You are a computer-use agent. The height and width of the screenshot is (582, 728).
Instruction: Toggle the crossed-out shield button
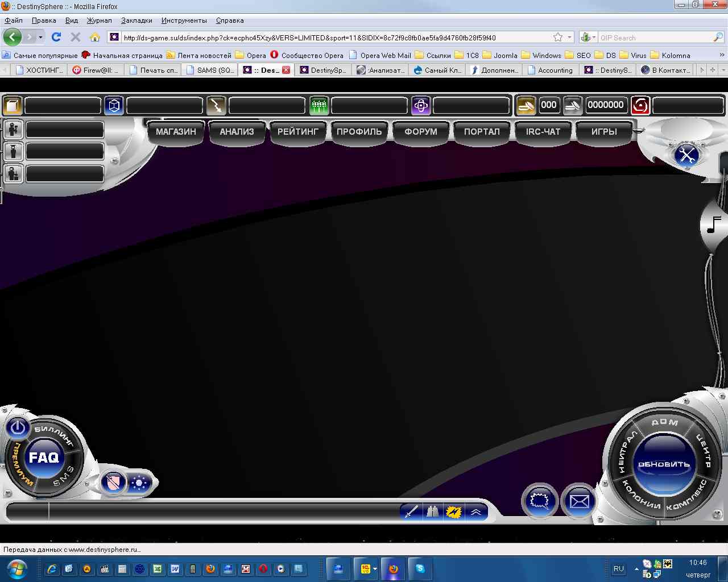(114, 483)
